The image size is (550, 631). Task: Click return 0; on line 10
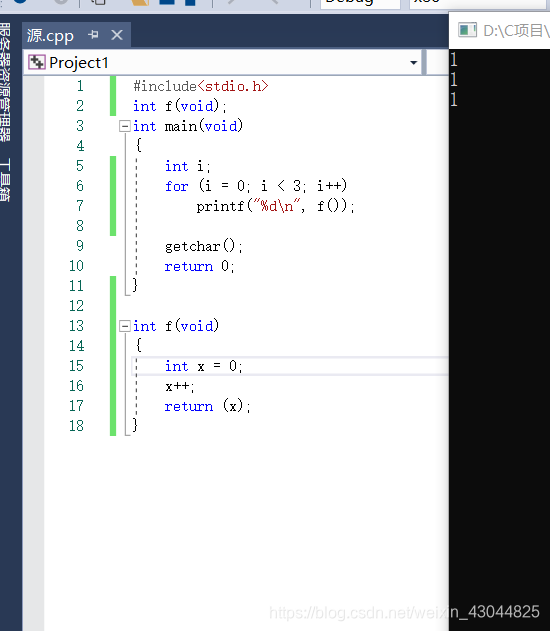click(200, 266)
